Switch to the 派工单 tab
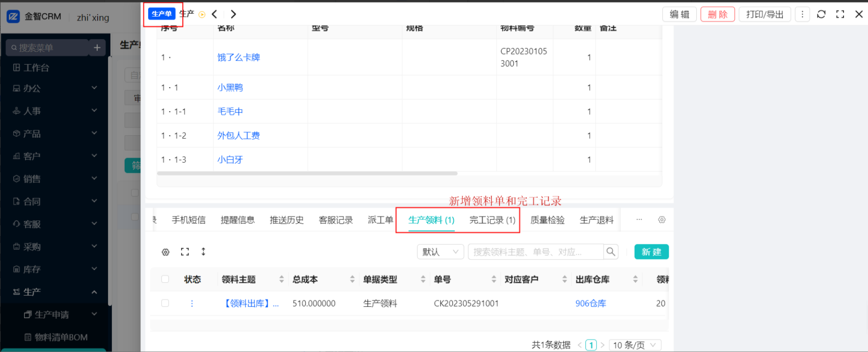Viewport: 868px width, 352px height. coord(380,220)
